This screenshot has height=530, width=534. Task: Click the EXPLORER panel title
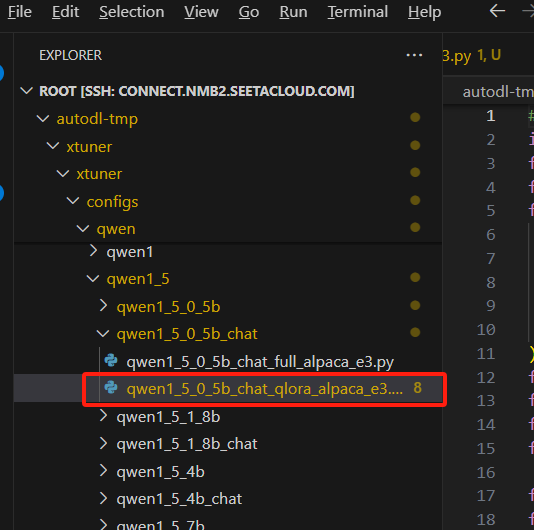(70, 55)
